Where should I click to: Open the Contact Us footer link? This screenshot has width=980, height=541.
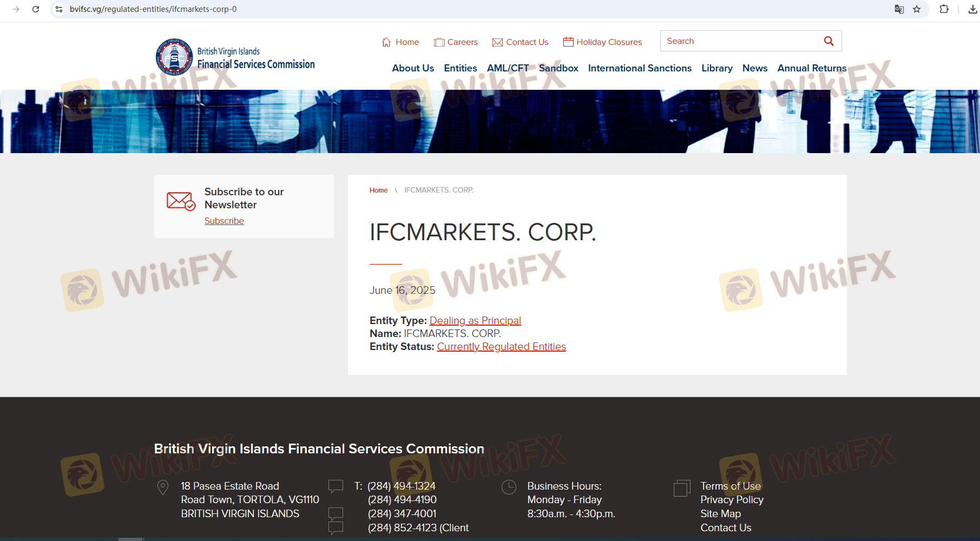tap(726, 528)
